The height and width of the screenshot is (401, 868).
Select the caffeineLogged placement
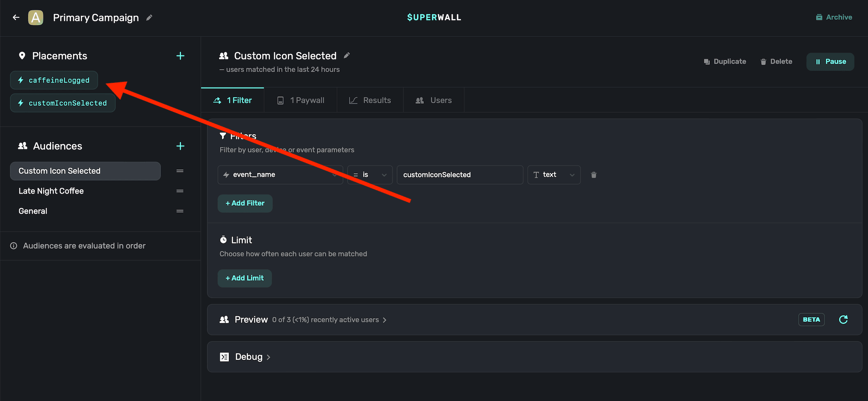click(54, 80)
